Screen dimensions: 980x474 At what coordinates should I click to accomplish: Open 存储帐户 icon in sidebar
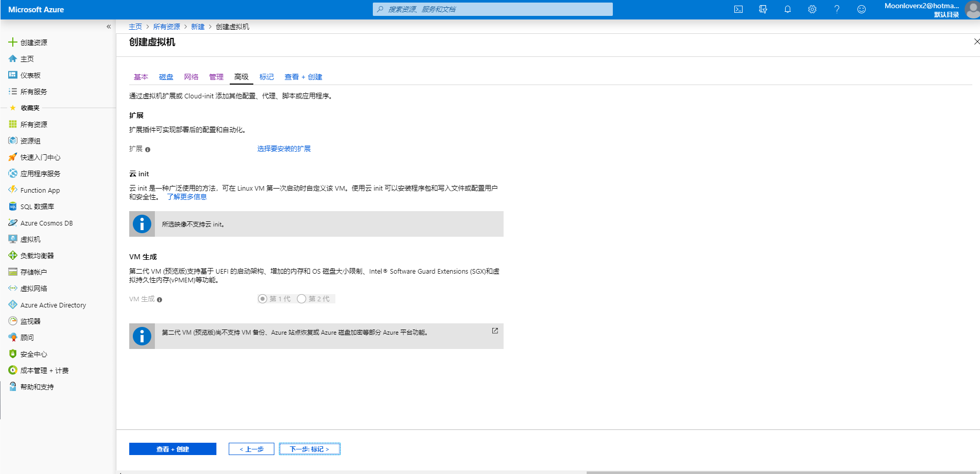(13, 272)
